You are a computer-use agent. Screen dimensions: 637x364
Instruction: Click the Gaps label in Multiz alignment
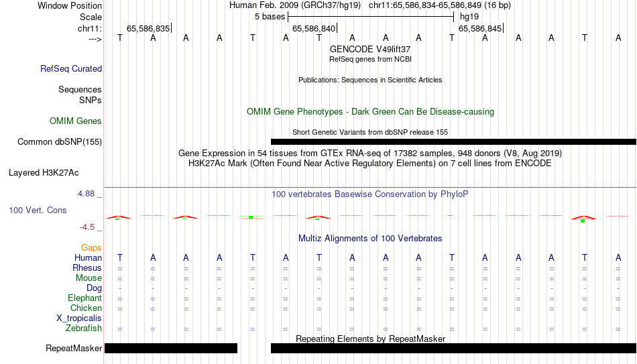click(x=91, y=248)
